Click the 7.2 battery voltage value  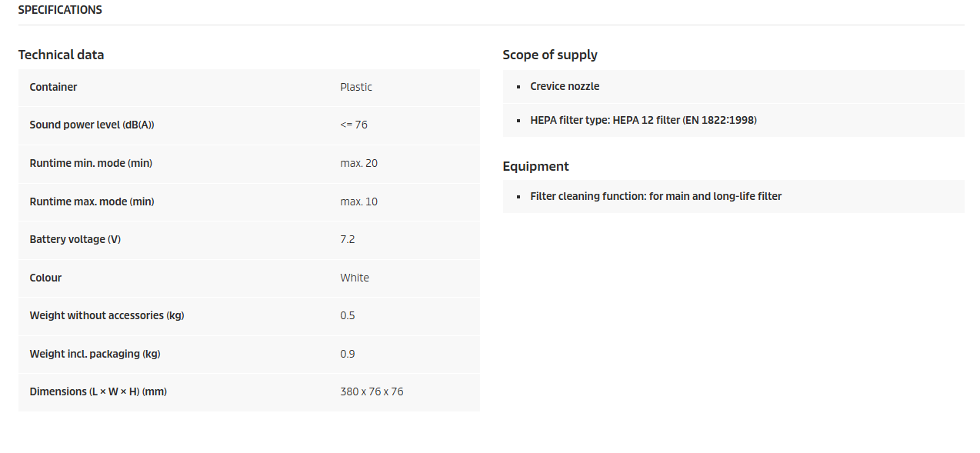(x=348, y=239)
